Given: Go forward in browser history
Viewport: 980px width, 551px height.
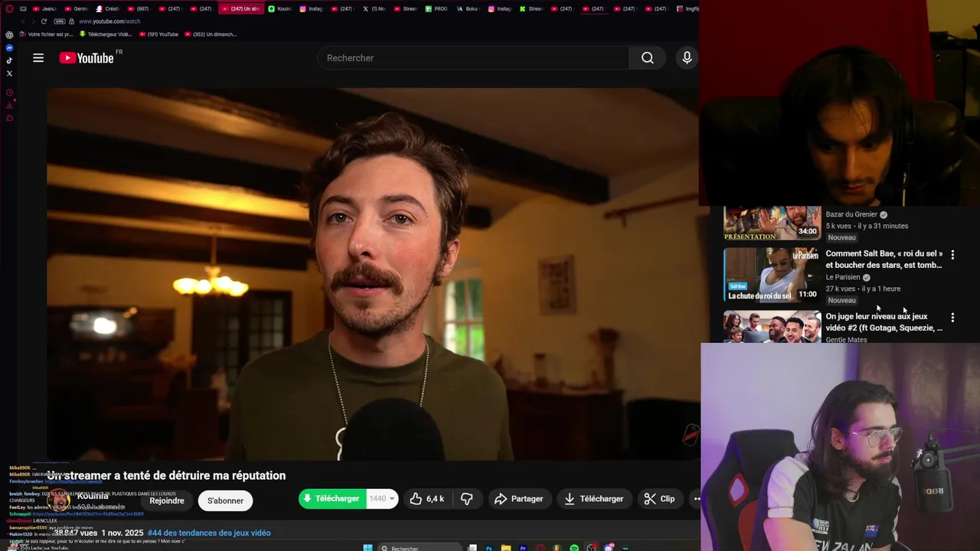Looking at the screenshot, I should click(x=33, y=21).
